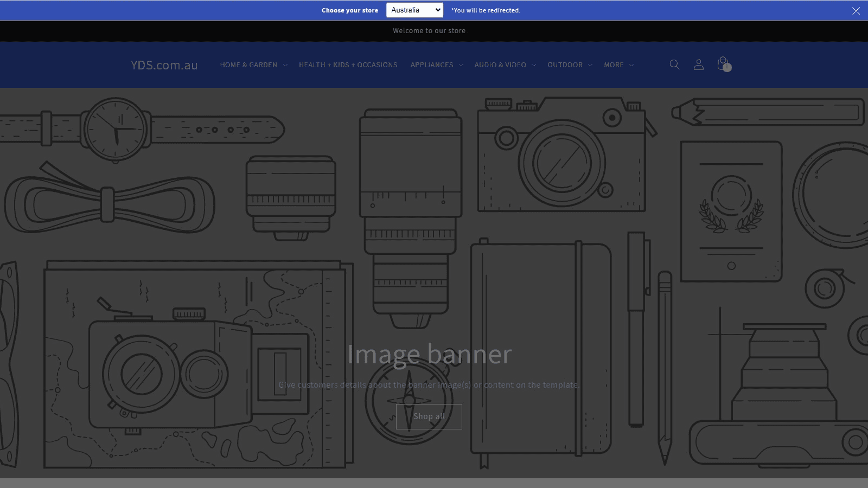Screen dimensions: 868x488
Task: Click the chevron beside HOME & GARDEN
Action: pos(285,65)
